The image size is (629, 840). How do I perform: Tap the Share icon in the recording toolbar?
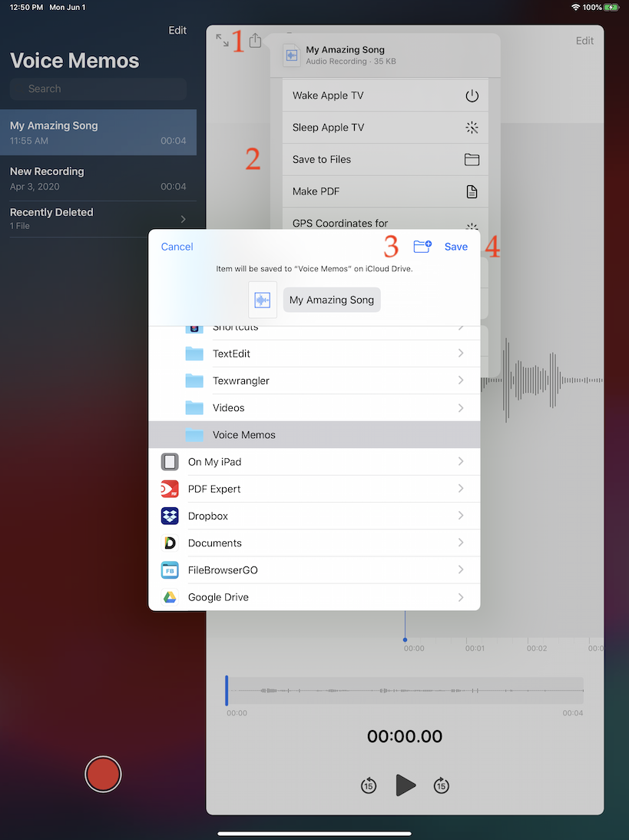pyautogui.click(x=255, y=40)
